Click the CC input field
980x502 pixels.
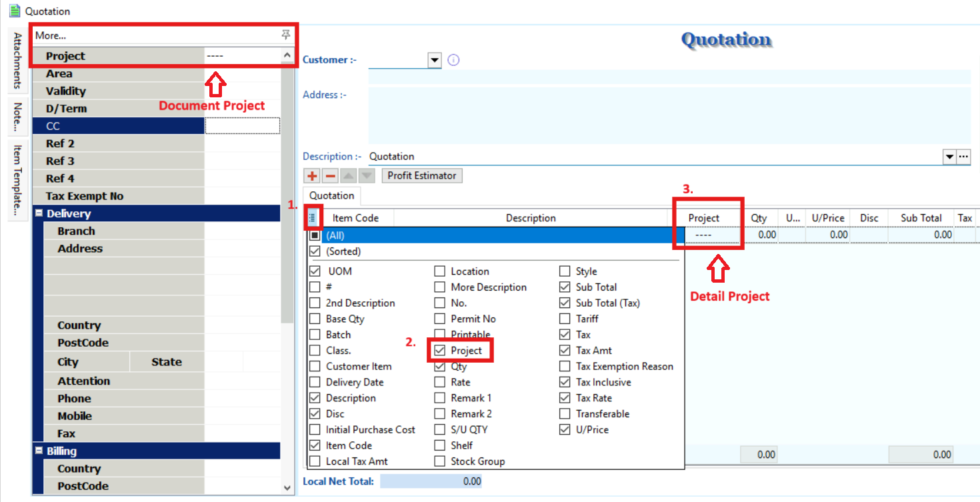coord(242,126)
